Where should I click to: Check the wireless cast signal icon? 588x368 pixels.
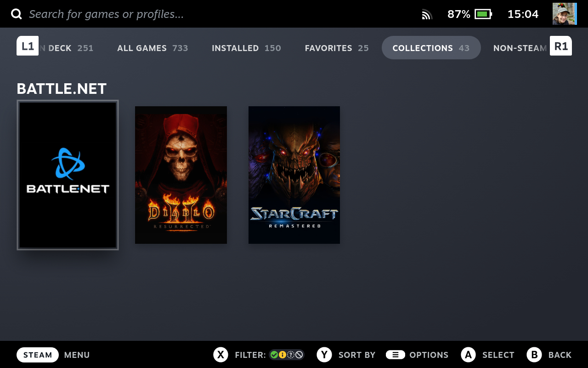[427, 14]
